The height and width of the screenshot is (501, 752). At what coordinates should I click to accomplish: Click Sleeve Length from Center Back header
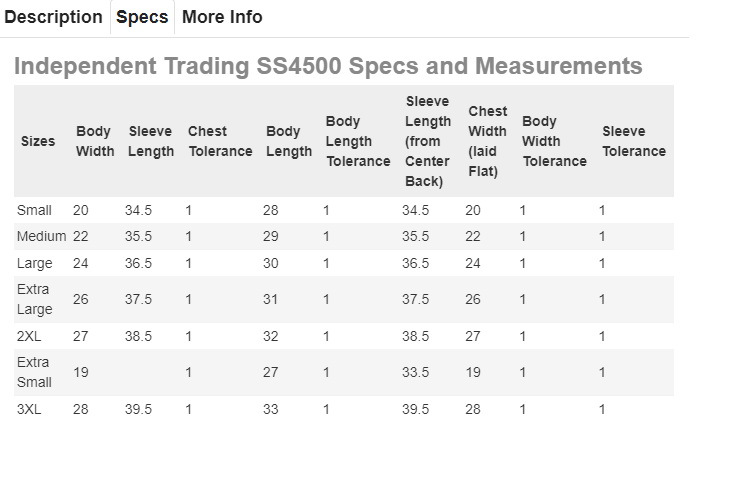[x=428, y=141]
